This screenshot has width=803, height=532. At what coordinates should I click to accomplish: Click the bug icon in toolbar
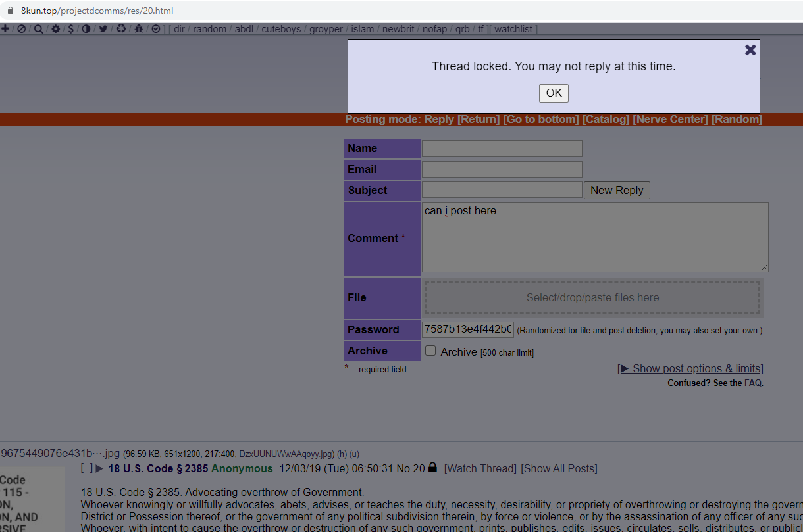point(139,29)
